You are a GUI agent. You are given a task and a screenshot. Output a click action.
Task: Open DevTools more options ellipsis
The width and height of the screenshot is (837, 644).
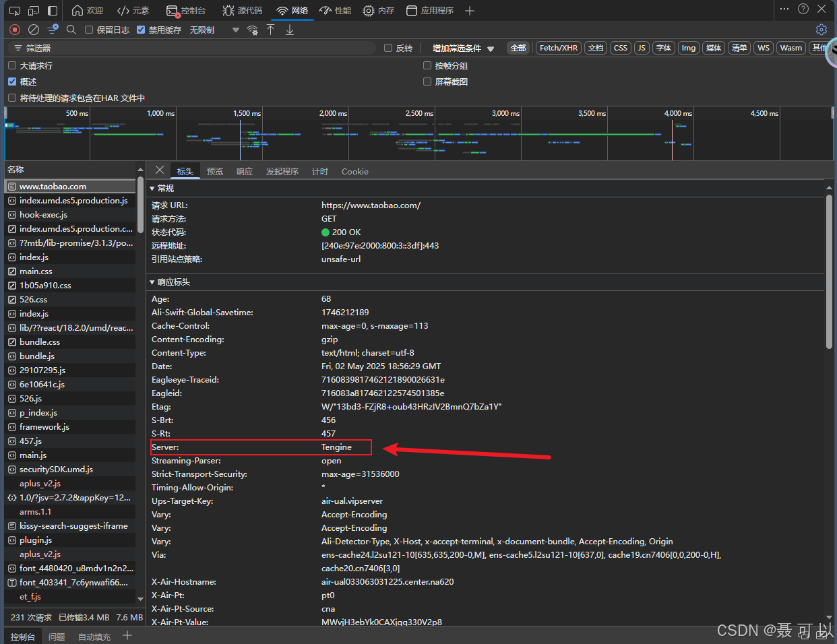[x=784, y=9]
